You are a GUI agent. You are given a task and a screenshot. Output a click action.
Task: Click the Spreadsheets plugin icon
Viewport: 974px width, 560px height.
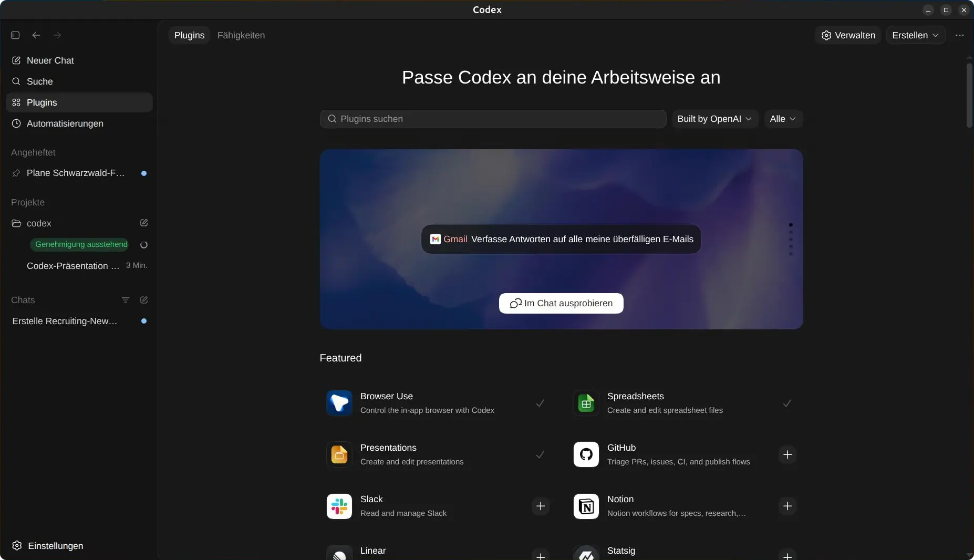pyautogui.click(x=586, y=403)
